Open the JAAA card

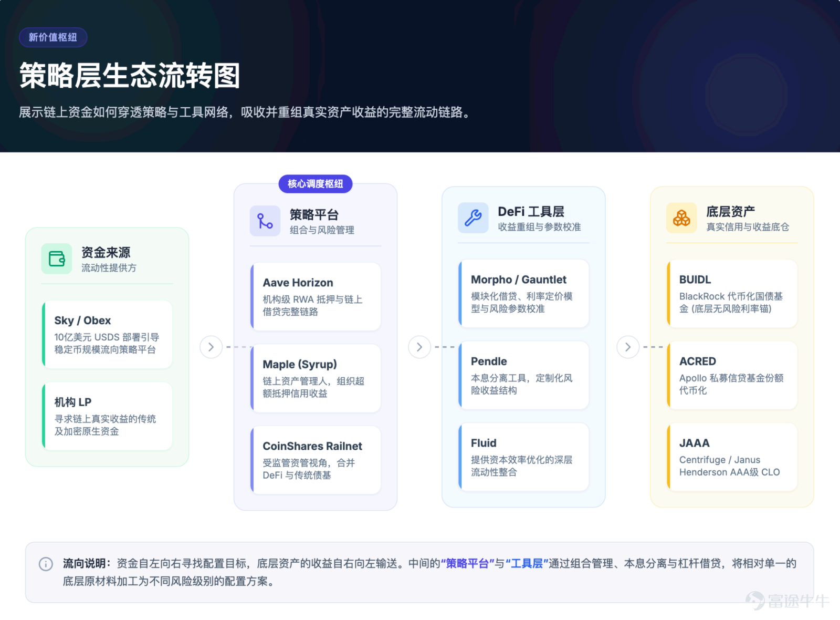coord(732,457)
